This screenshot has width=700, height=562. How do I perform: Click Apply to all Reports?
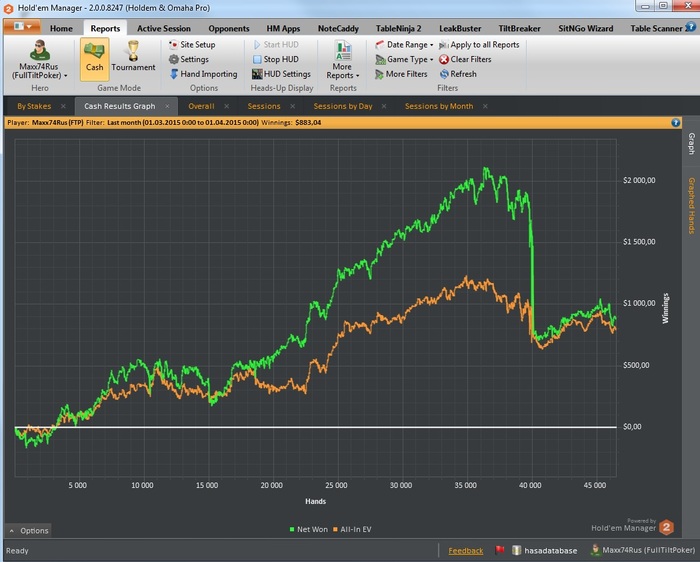click(479, 45)
